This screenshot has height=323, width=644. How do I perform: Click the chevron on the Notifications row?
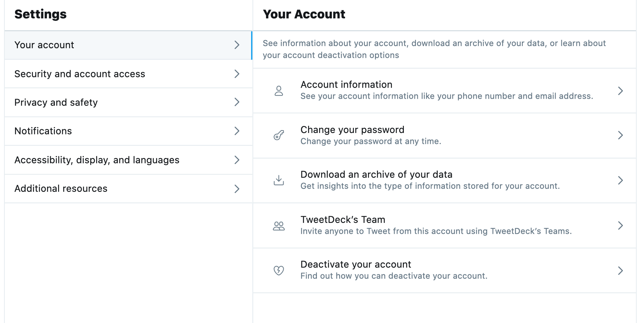click(237, 131)
